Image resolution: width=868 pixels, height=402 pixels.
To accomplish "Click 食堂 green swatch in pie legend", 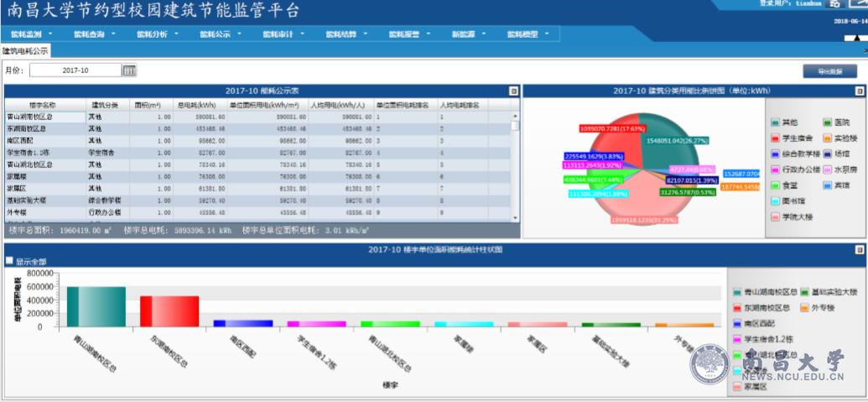I will click(x=776, y=186).
